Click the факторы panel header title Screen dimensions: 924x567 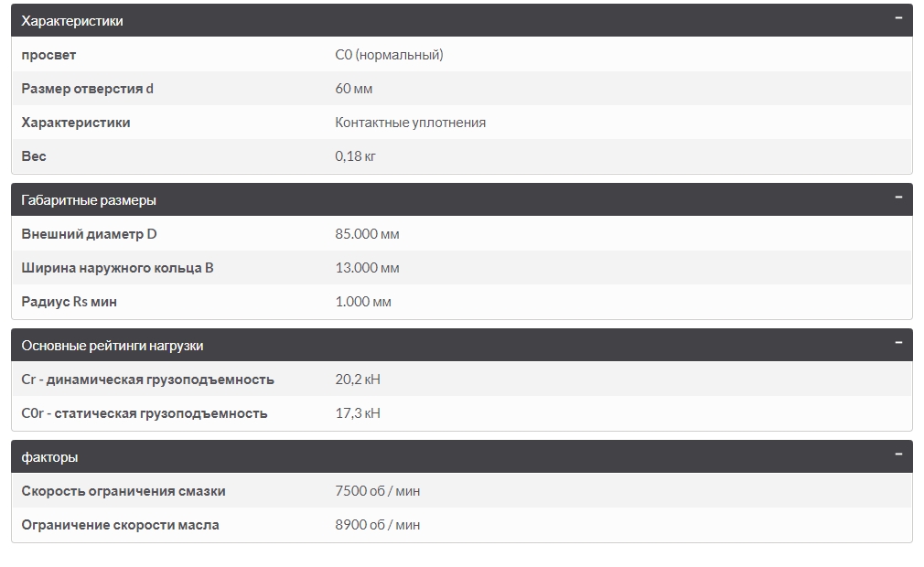49,457
